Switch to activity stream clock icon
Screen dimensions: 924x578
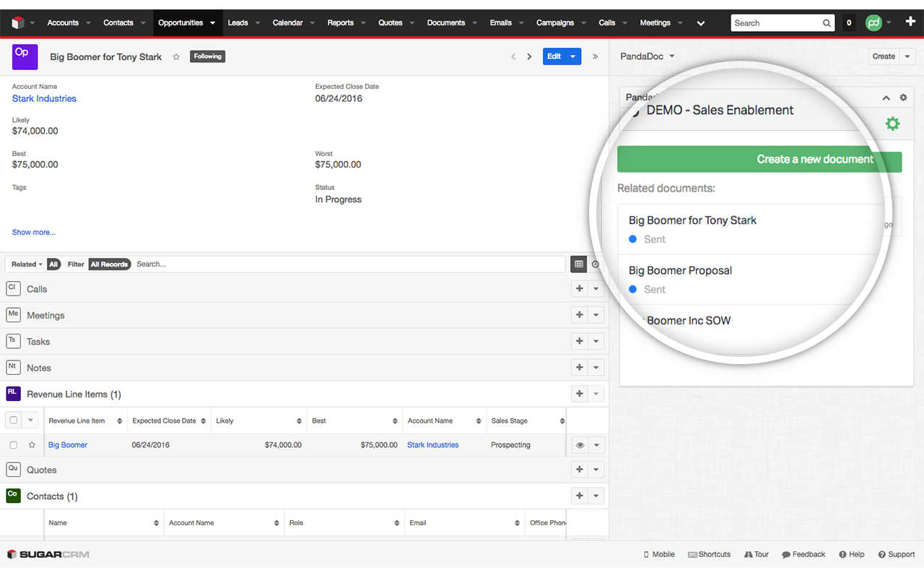596,264
